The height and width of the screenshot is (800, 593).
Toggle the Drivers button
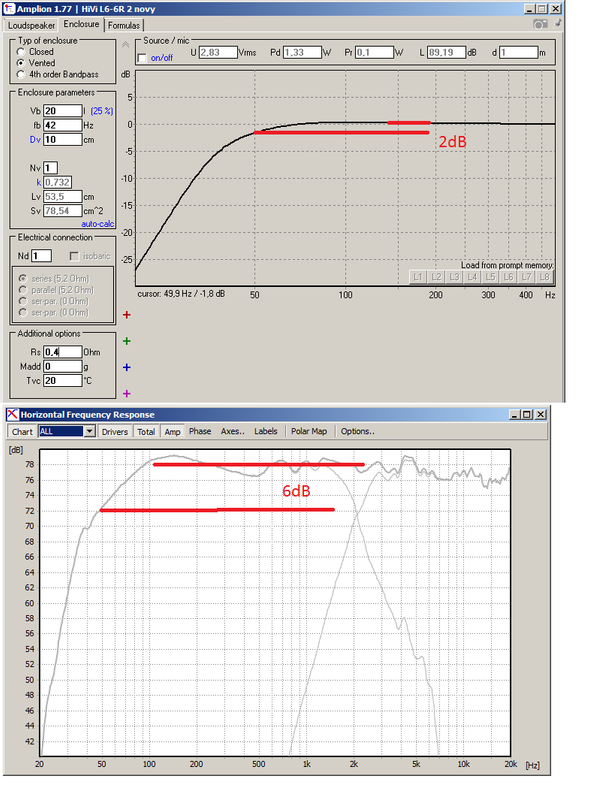point(115,432)
